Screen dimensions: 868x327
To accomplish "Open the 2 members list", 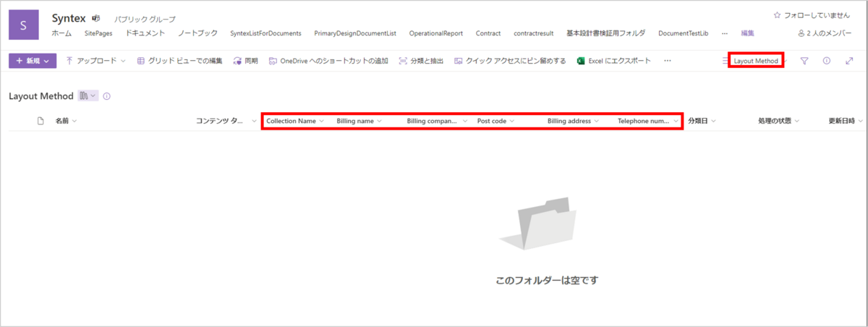I will [825, 33].
